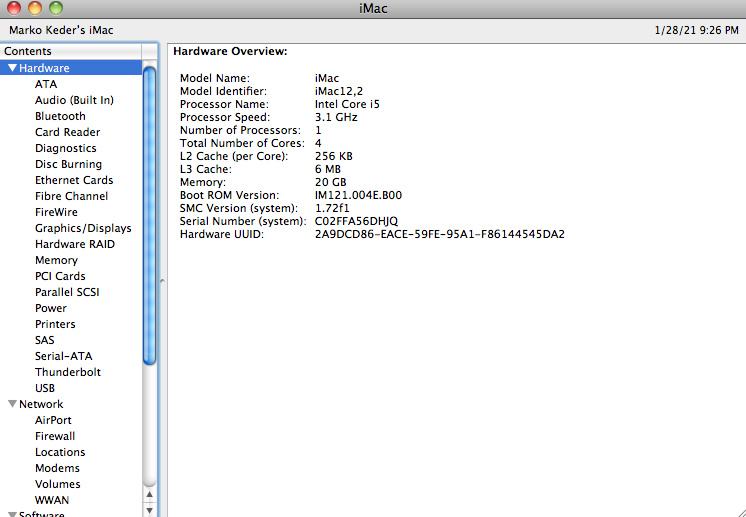The image size is (746, 517).
Task: Collapse the Network disclosure triangle
Action: [13, 404]
